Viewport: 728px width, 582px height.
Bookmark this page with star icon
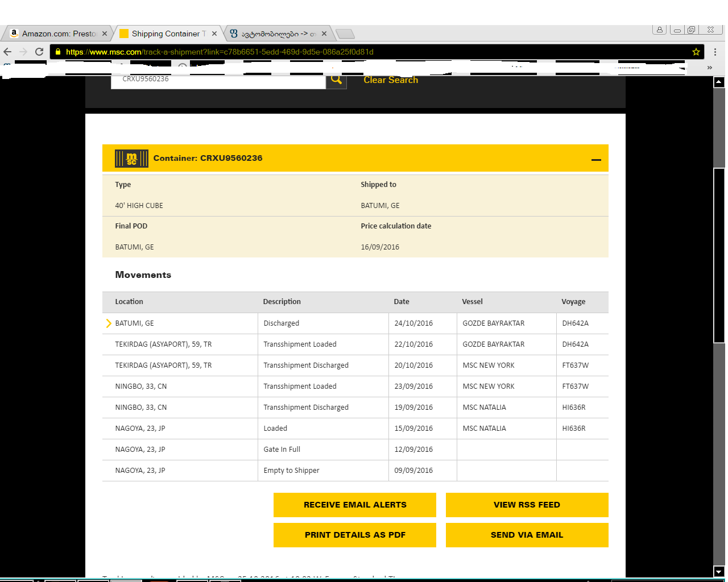(x=696, y=52)
